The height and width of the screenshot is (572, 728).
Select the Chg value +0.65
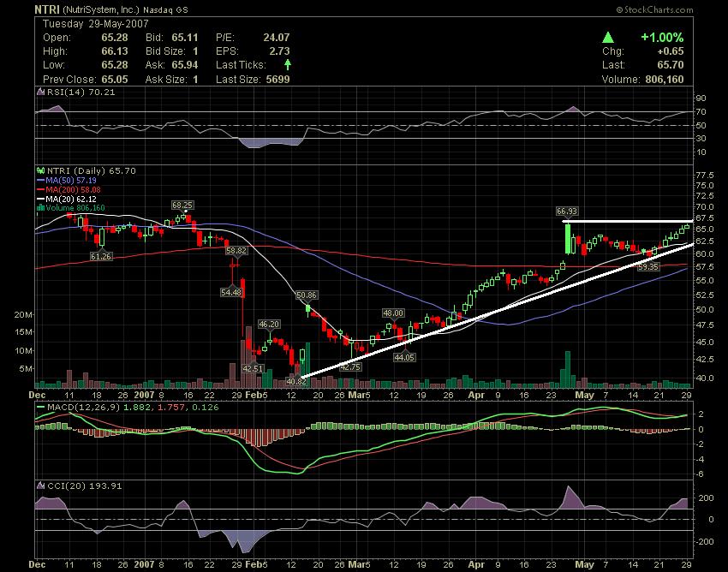click(670, 51)
